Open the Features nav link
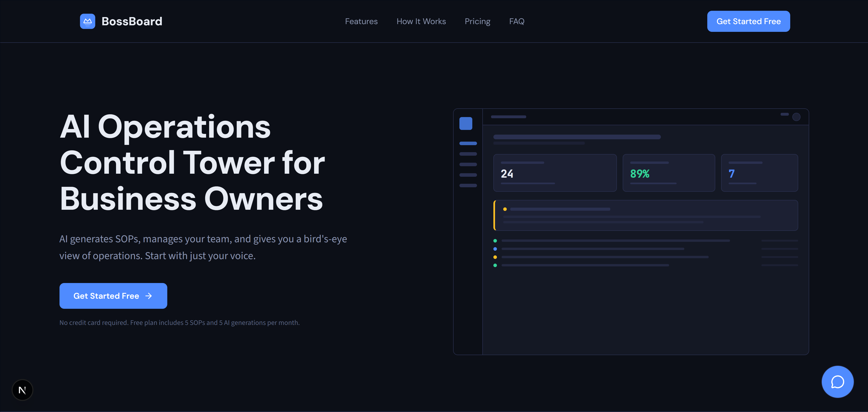 (361, 21)
